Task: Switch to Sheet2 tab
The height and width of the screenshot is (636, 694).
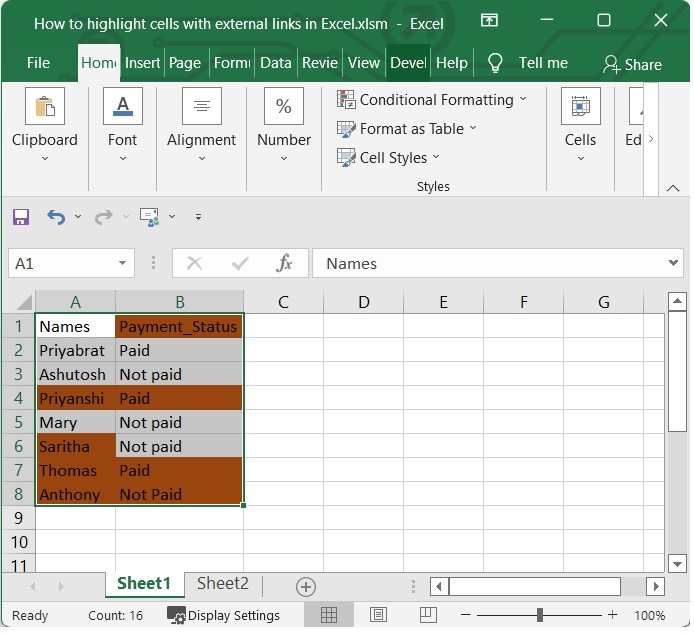Action: click(222, 584)
